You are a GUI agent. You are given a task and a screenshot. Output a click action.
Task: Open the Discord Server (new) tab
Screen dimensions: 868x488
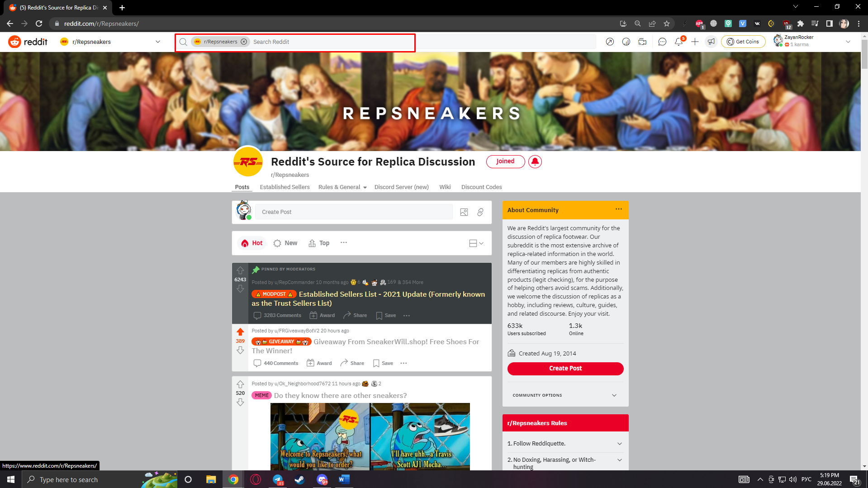[401, 187]
